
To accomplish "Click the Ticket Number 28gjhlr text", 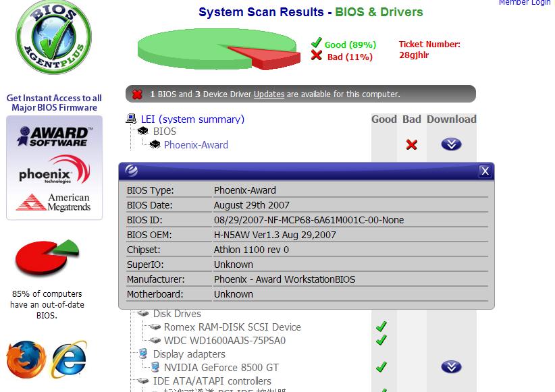I will (429, 49).
